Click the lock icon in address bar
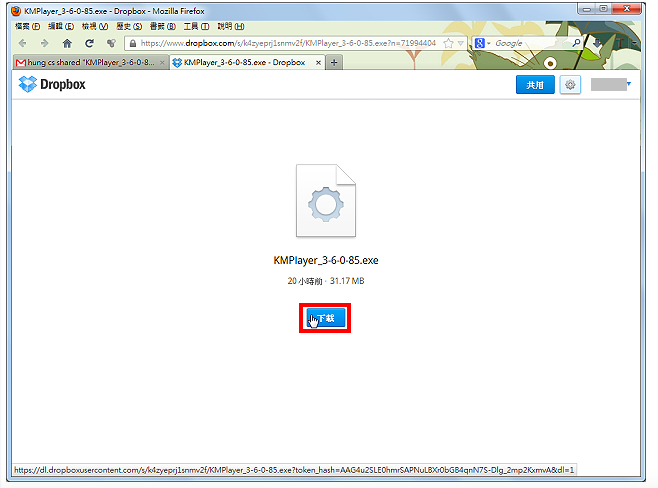Screen dimensions: 658x488 pos(133,43)
